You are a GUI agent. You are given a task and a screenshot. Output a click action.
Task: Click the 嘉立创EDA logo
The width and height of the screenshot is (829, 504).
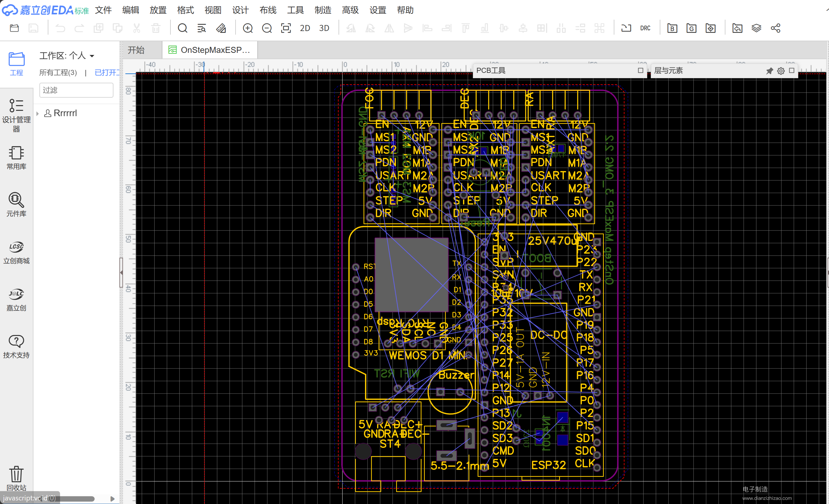click(x=45, y=10)
